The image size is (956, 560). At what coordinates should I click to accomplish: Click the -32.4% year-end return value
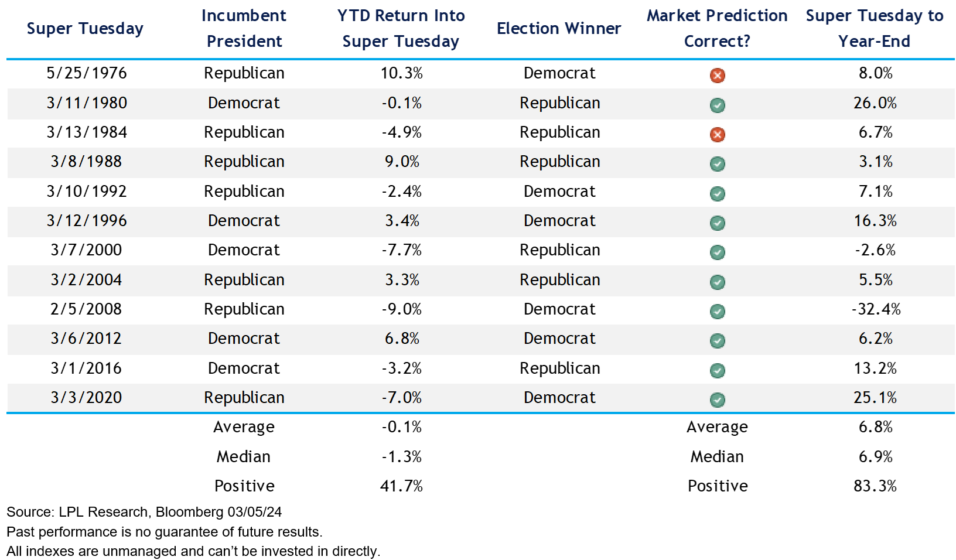pyautogui.click(x=876, y=309)
